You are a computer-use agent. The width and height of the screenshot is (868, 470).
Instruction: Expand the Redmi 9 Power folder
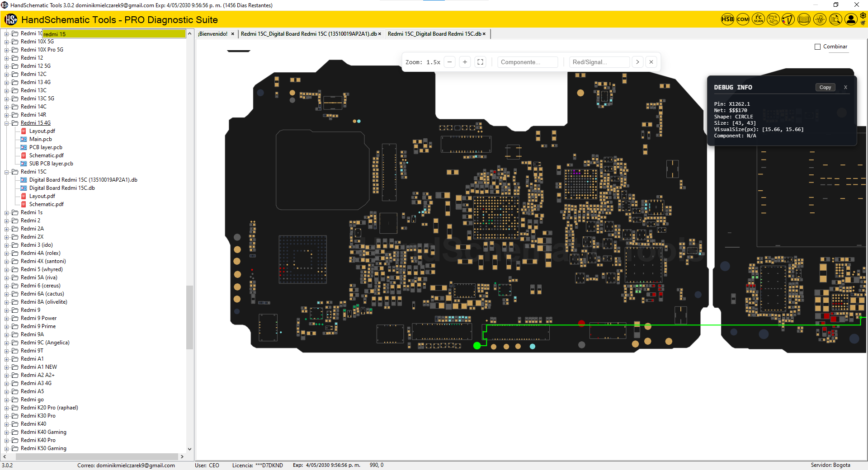7,318
